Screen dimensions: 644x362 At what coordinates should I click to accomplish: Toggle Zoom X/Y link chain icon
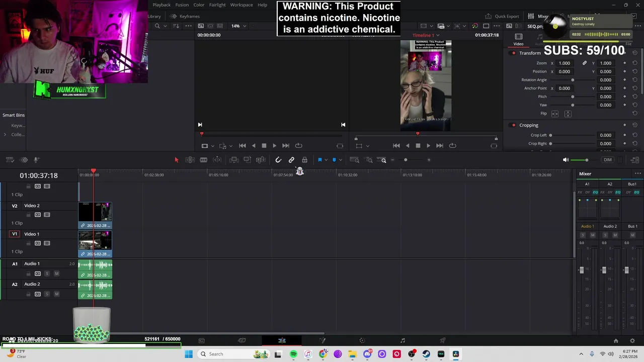[x=585, y=63]
